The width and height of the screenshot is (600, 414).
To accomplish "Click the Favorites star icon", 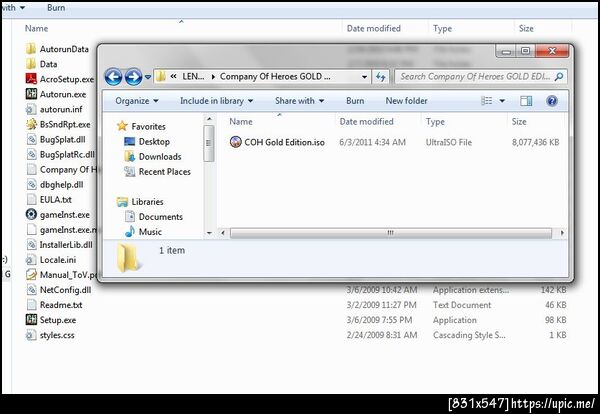I will [x=122, y=126].
